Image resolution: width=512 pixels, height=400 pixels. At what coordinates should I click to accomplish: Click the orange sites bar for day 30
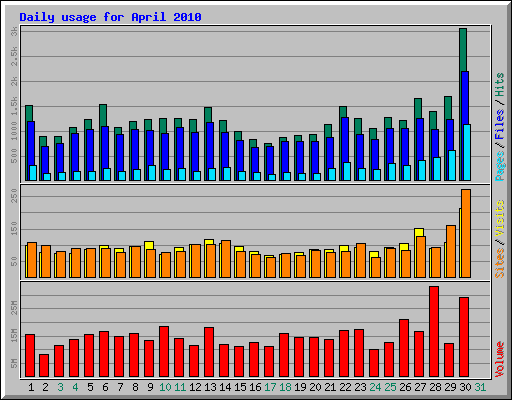466,233
